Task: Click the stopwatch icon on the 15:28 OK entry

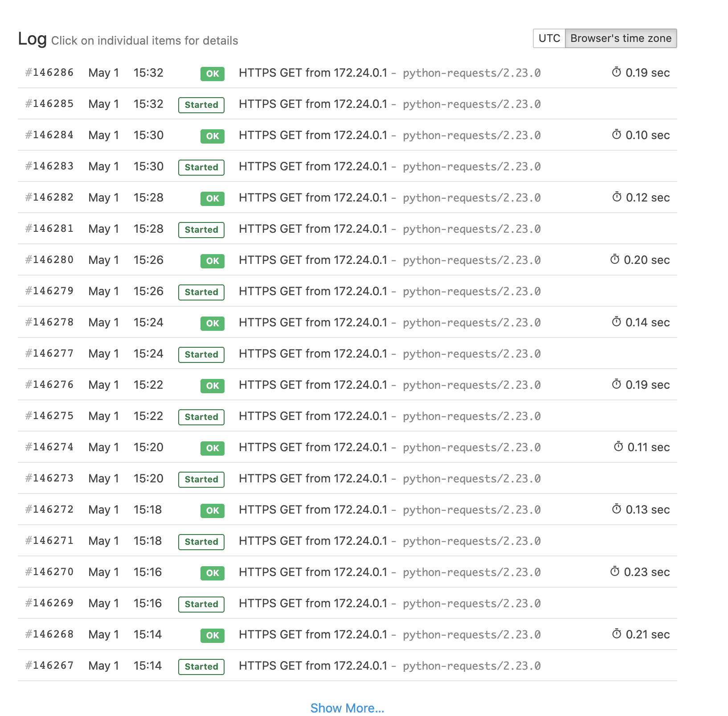Action: coord(616,197)
